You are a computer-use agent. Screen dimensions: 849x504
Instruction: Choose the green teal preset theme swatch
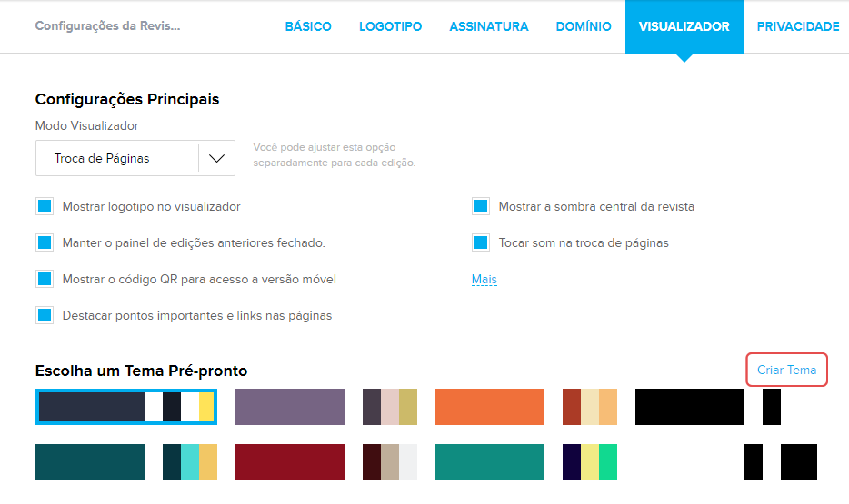pyautogui.click(x=489, y=462)
